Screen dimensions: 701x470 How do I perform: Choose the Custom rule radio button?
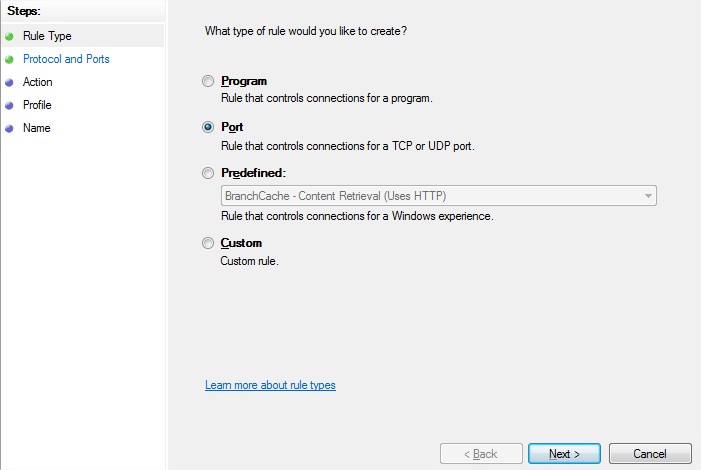tap(208, 243)
